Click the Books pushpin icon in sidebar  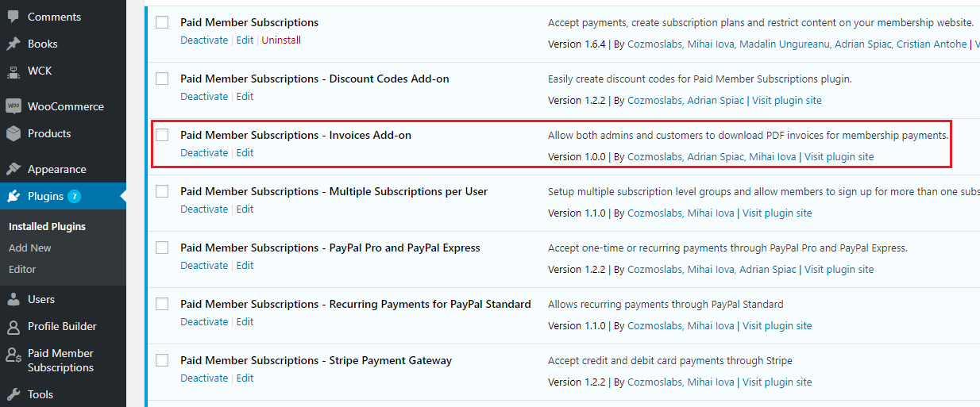pyautogui.click(x=14, y=44)
